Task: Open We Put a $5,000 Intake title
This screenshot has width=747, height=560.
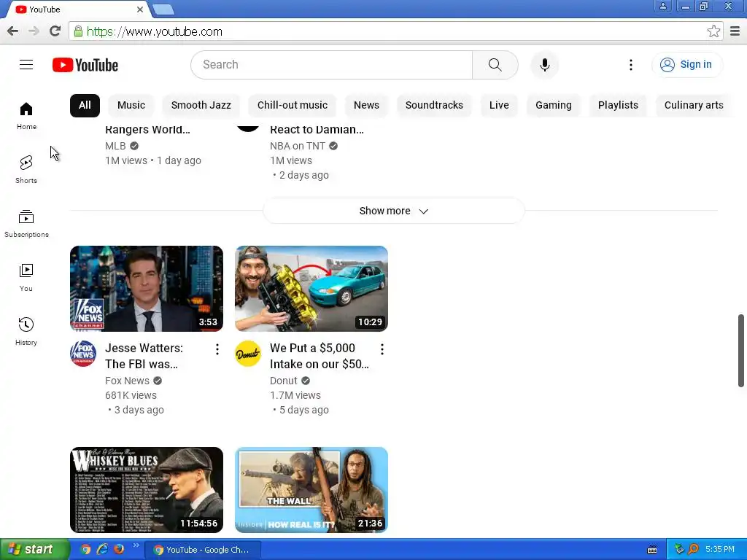Action: pyautogui.click(x=319, y=356)
